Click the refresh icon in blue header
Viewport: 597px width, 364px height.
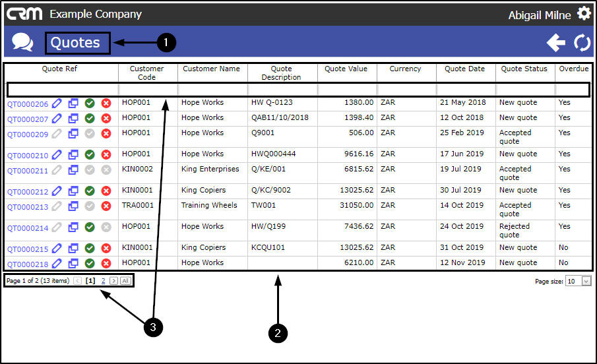[582, 42]
